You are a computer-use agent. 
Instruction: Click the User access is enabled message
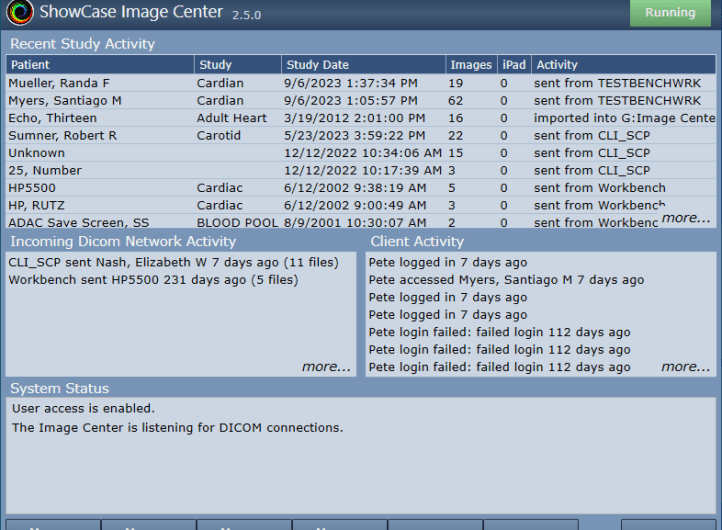[83, 408]
